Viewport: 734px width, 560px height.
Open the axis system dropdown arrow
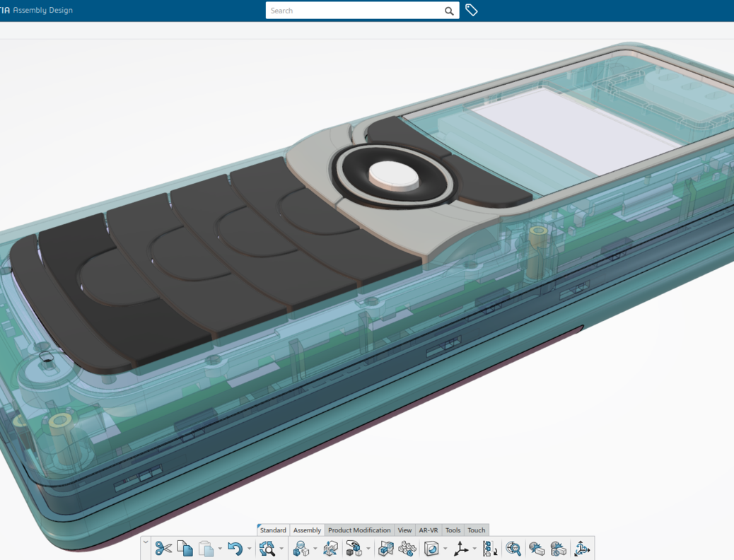pos(474,549)
